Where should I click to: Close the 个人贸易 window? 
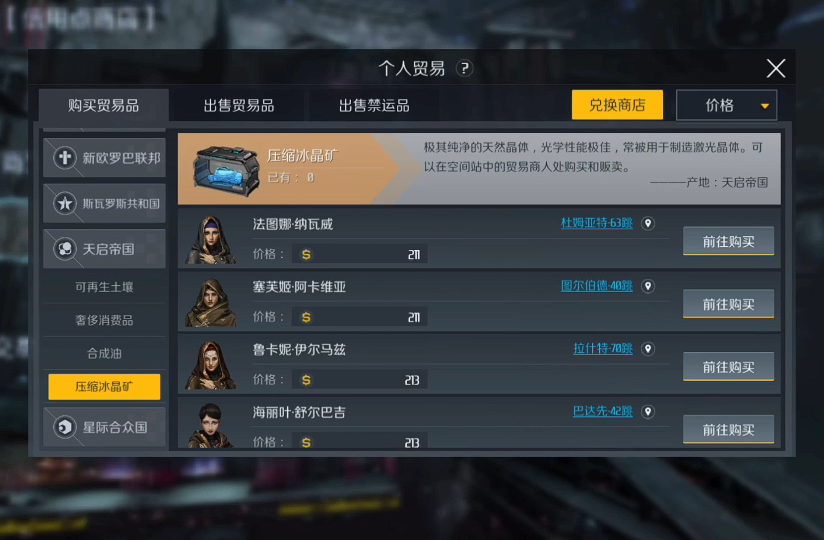pyautogui.click(x=776, y=68)
